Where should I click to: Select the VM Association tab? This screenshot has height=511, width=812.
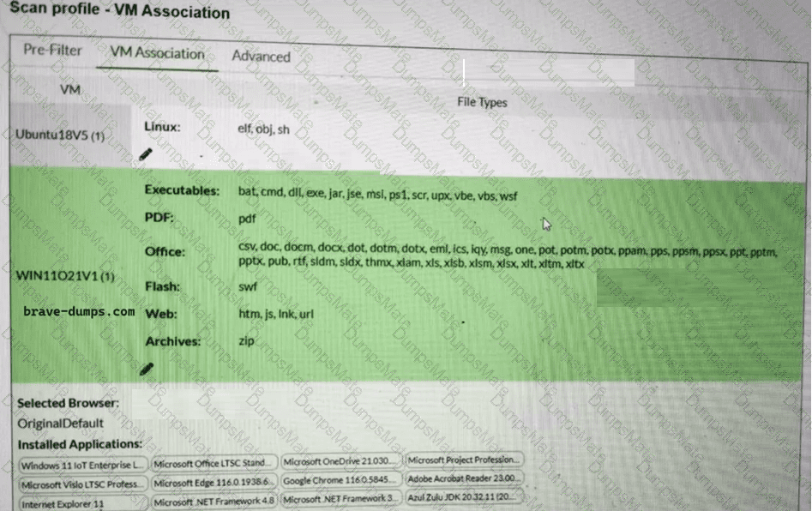coord(155,52)
